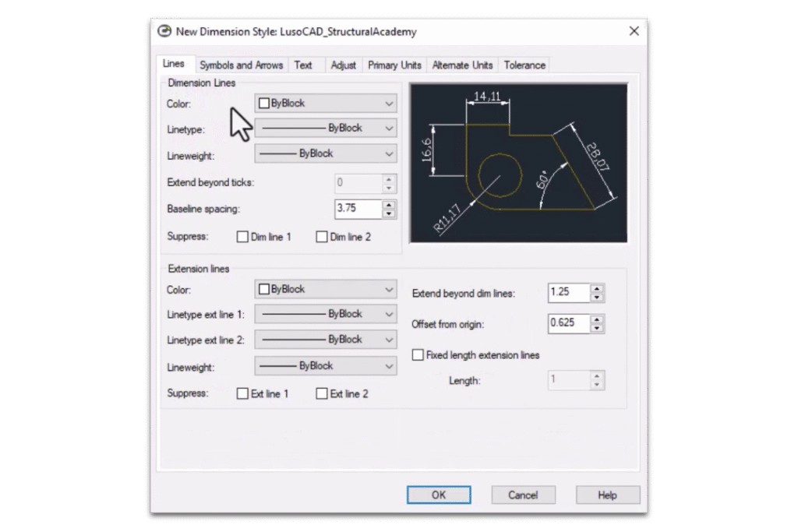Viewport: 798px width, 532px height.
Task: Click the dialog title bar app icon
Action: click(x=164, y=31)
